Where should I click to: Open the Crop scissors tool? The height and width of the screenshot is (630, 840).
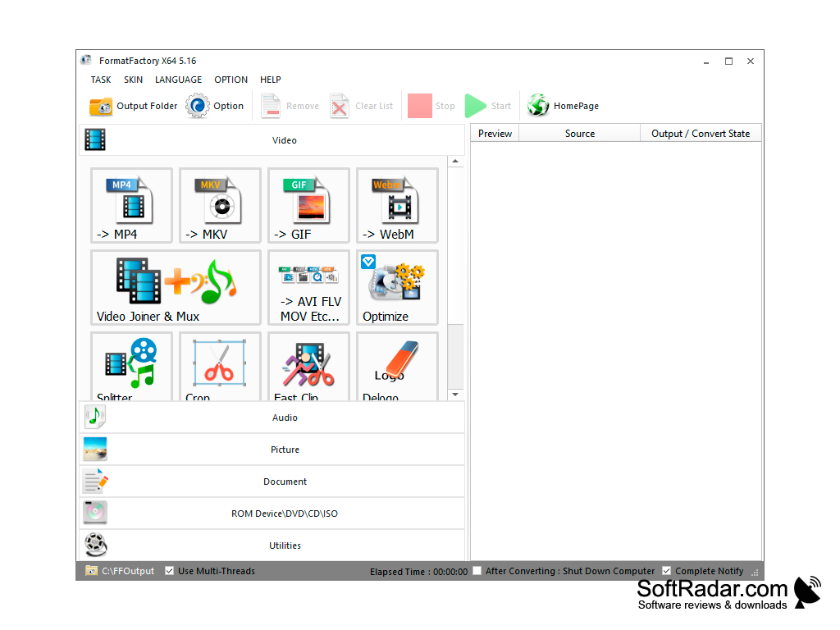pyautogui.click(x=220, y=367)
